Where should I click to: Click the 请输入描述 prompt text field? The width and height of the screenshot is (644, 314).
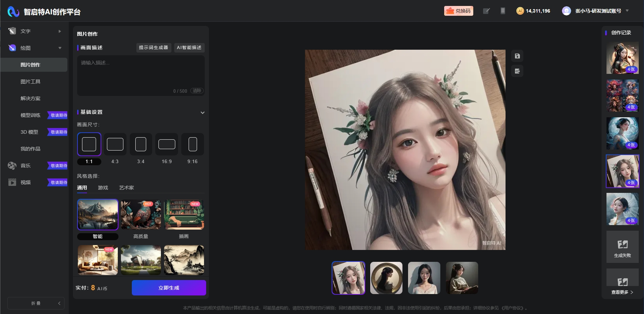(x=140, y=74)
